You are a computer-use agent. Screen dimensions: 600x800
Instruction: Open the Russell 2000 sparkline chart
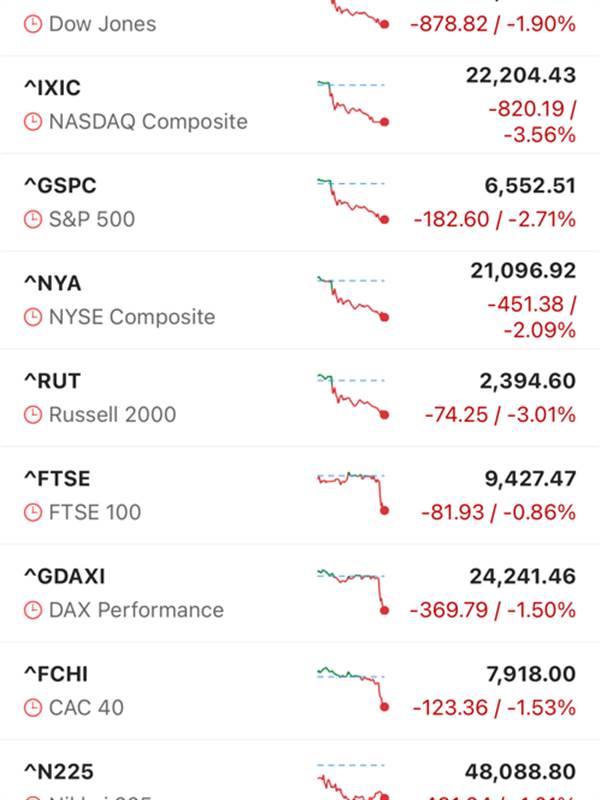click(x=352, y=396)
